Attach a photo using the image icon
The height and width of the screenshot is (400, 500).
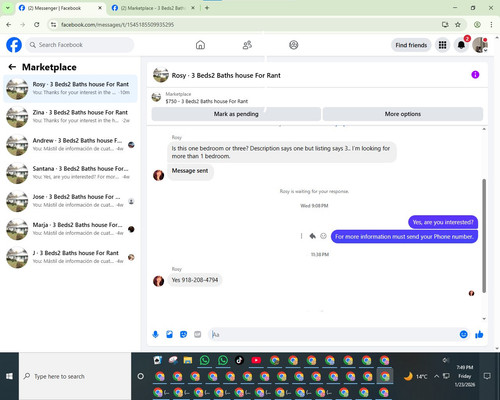(x=169, y=334)
